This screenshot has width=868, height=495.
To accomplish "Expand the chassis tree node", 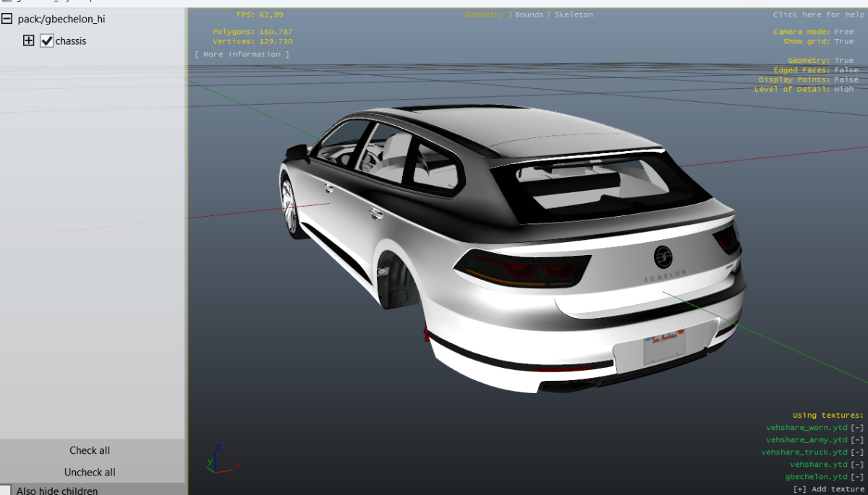I will (29, 41).
